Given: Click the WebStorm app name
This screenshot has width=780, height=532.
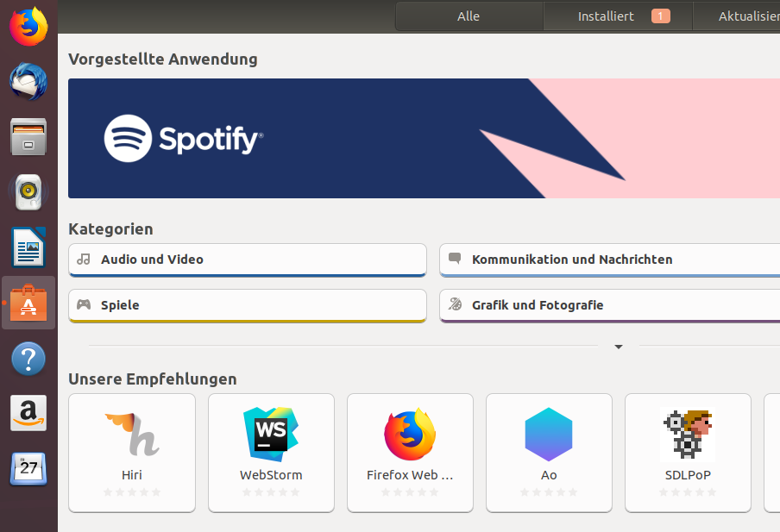Looking at the screenshot, I should (271, 475).
